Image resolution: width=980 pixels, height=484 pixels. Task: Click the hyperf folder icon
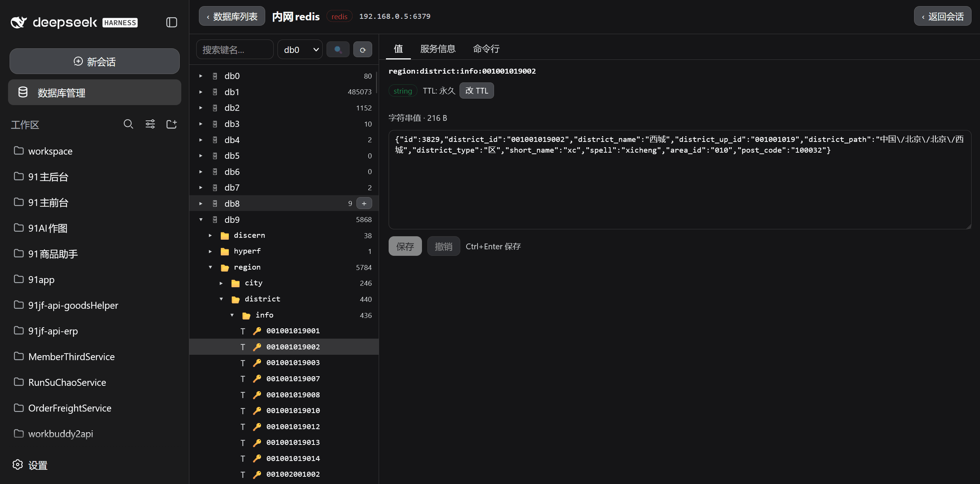pos(225,251)
